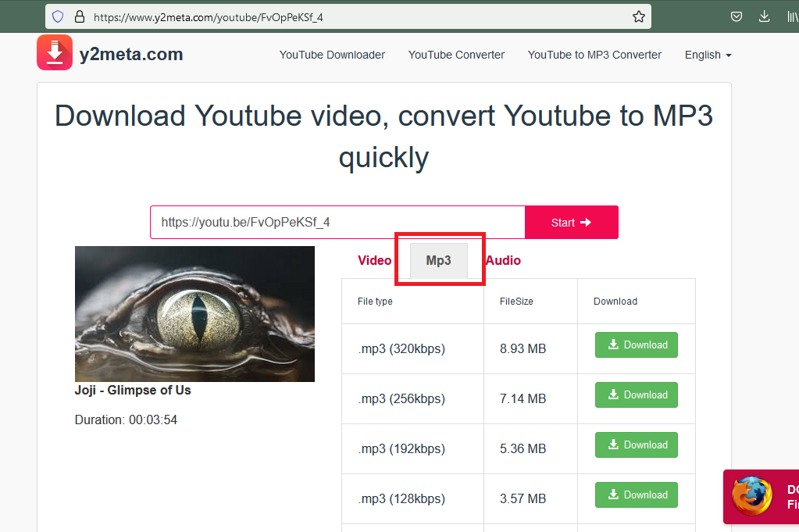799x532 pixels.
Task: Expand the English language dropdown
Action: point(708,55)
